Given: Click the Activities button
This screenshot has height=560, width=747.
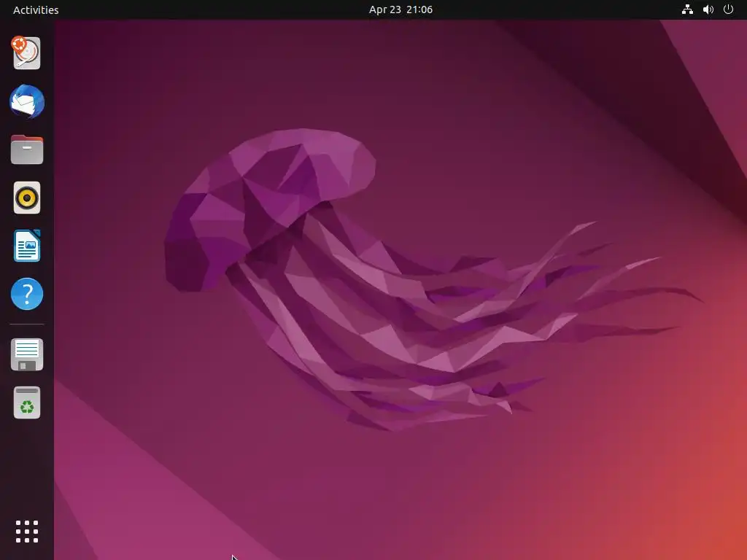Looking at the screenshot, I should pyautogui.click(x=36, y=9).
